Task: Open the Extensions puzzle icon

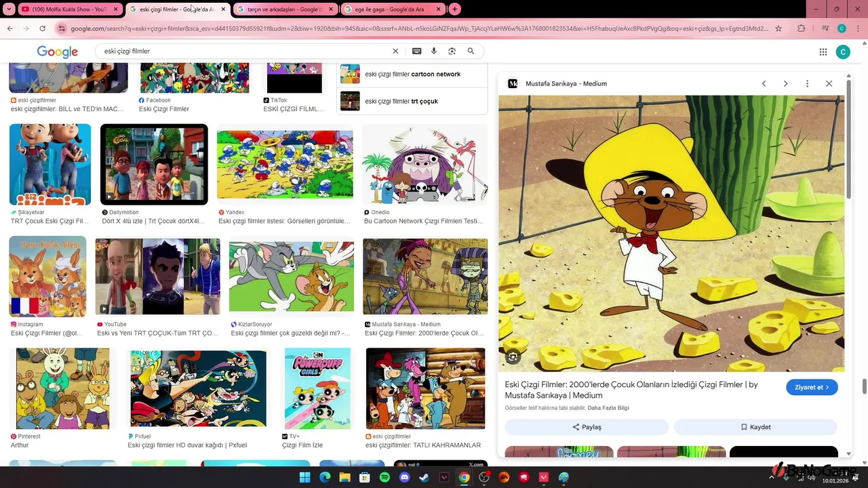Action: (802, 28)
